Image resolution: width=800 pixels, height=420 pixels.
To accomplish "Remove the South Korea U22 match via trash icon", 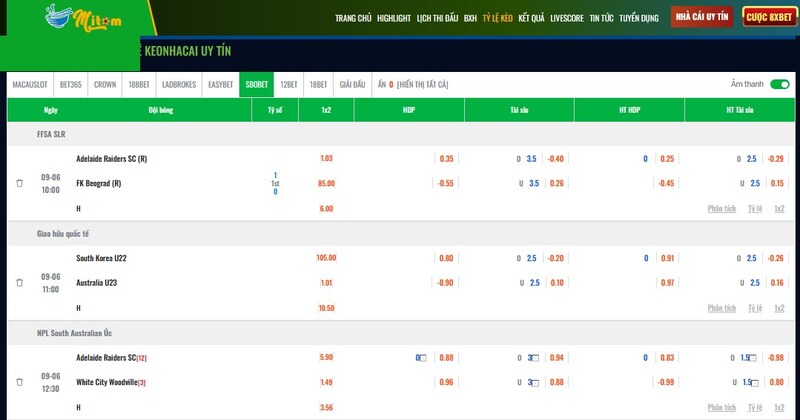I will click(19, 283).
